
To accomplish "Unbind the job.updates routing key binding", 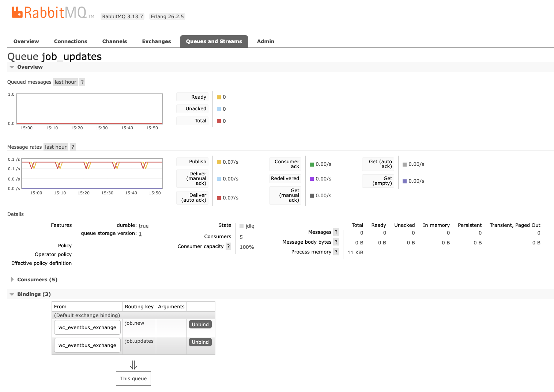I will tap(200, 342).
